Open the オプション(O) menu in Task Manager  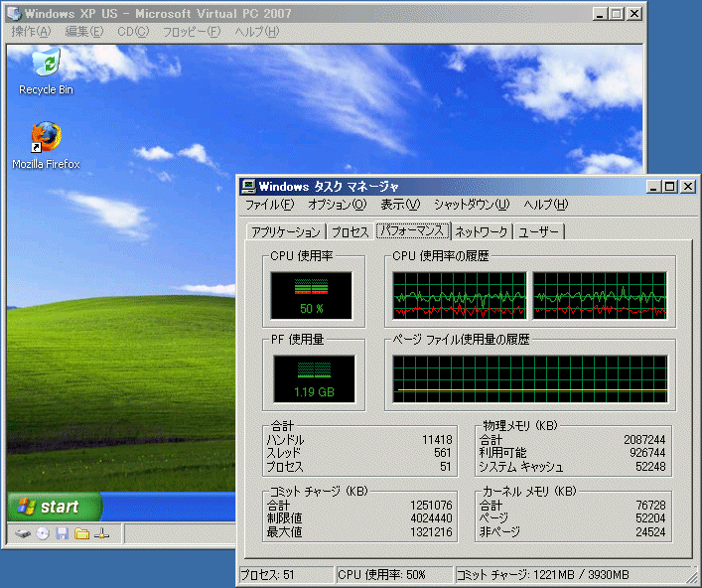(x=338, y=205)
